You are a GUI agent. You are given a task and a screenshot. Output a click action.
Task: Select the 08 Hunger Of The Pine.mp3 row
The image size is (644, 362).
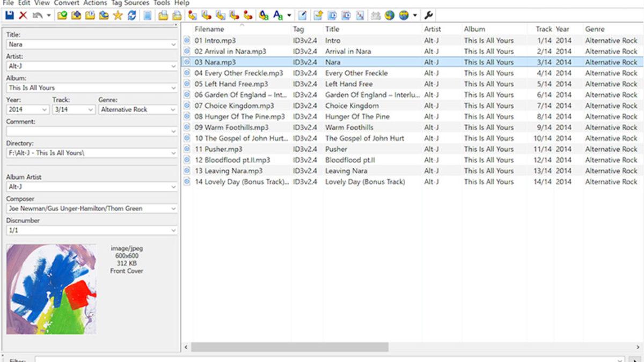[x=239, y=116]
